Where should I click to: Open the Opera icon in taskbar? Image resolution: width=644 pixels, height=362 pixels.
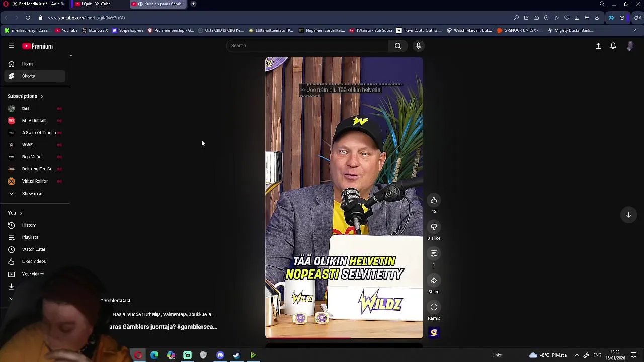tap(138, 355)
